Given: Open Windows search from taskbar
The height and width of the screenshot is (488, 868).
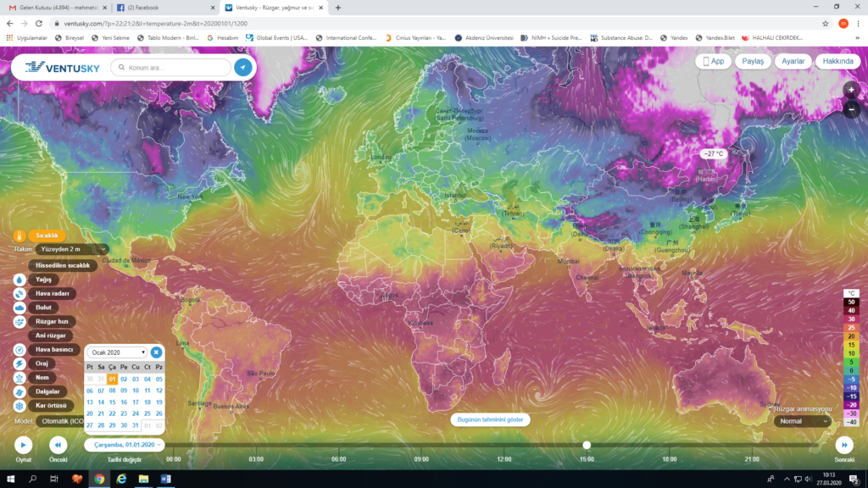Looking at the screenshot, I should click(x=33, y=480).
